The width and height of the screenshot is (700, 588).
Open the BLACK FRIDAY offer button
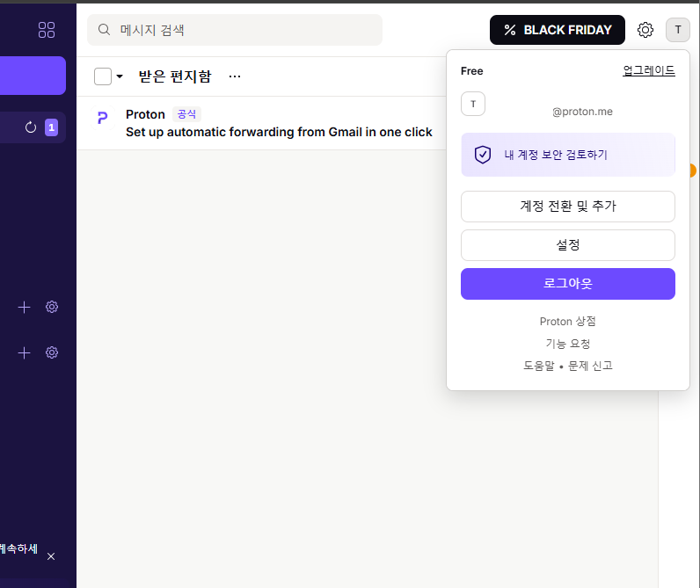click(558, 30)
